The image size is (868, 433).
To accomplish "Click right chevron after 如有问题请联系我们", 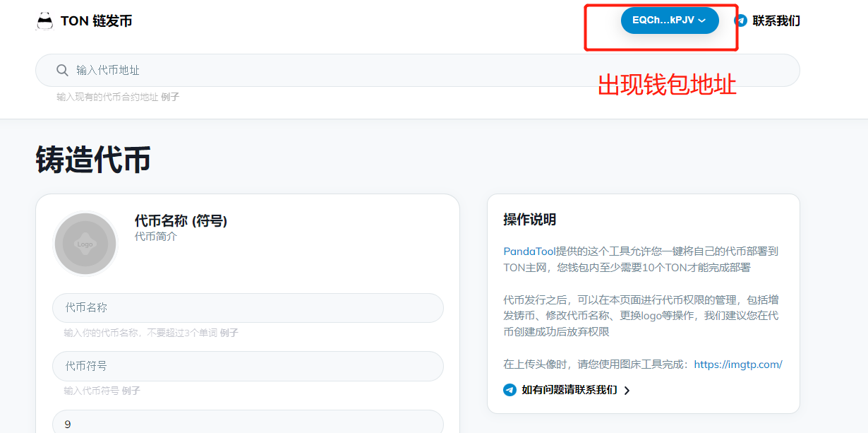I will (627, 391).
